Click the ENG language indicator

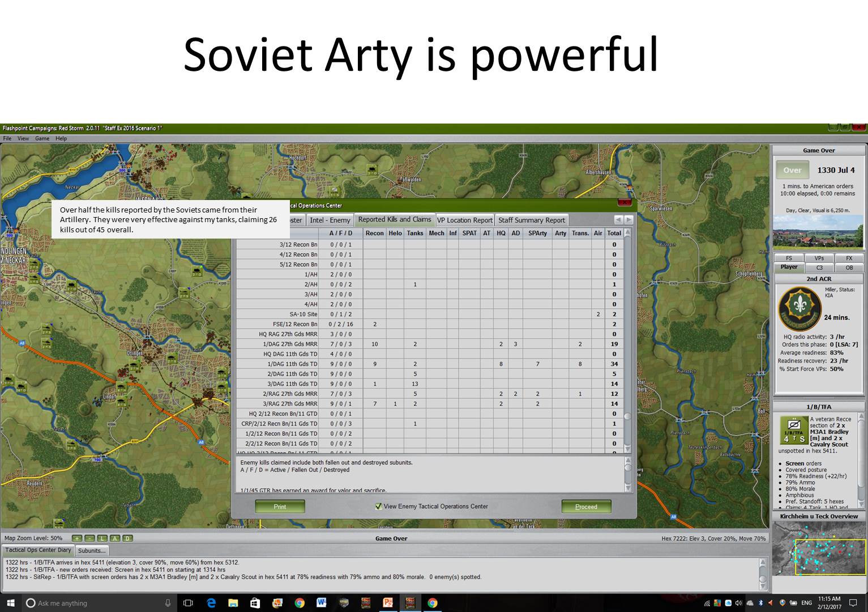pos(806,603)
